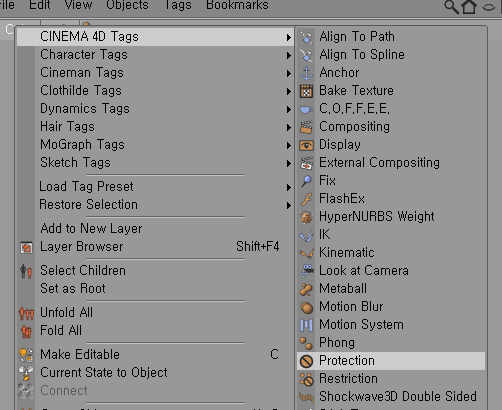Click the Layer Browser icon
This screenshot has height=410, width=502.
click(x=26, y=247)
